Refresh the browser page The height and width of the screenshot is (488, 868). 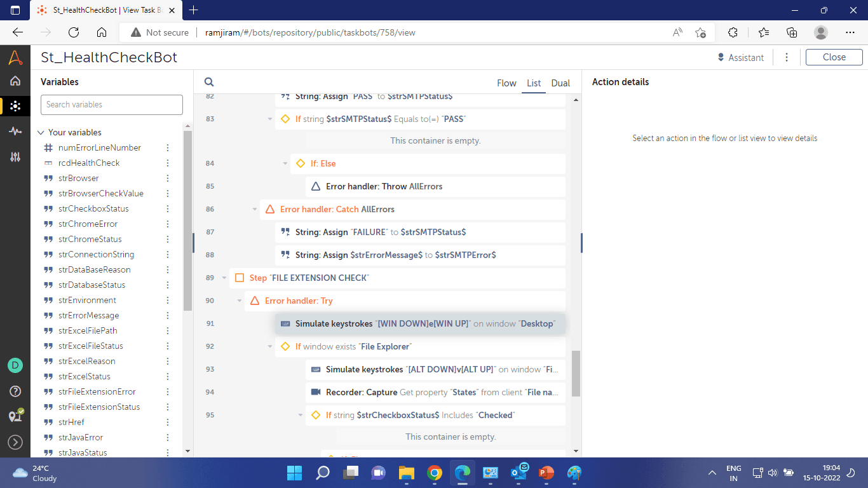pyautogui.click(x=74, y=32)
